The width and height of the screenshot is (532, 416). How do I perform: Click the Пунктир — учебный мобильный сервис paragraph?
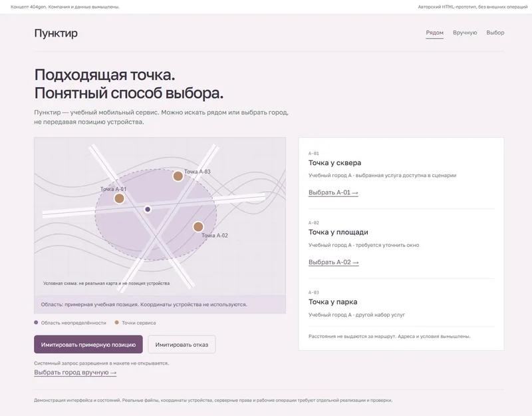click(x=161, y=117)
